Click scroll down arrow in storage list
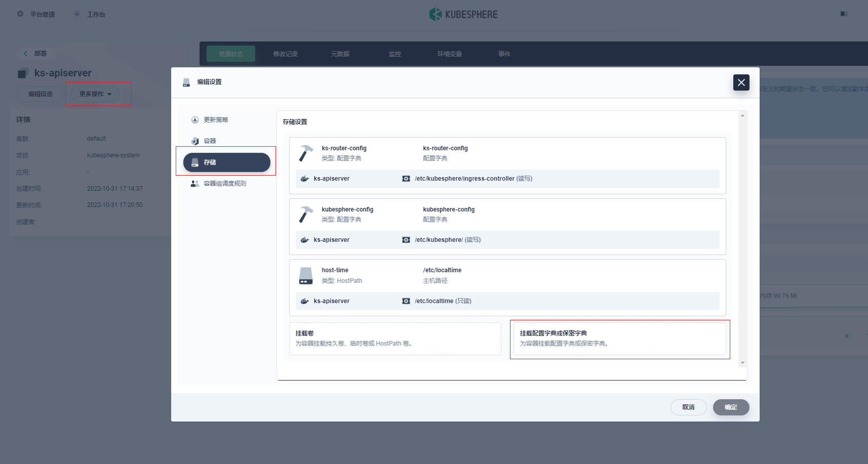Viewport: 868px width, 464px height. pos(742,363)
